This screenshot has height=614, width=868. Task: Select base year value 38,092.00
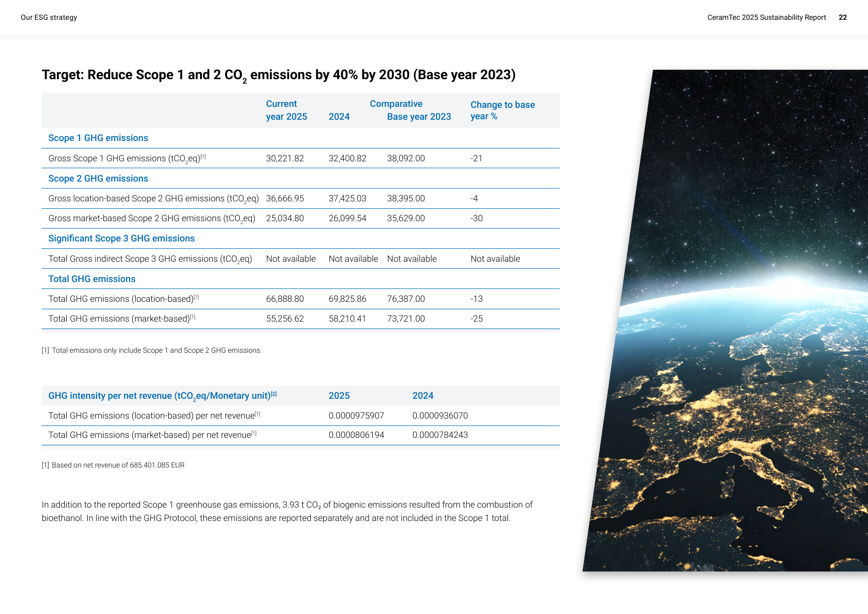406,158
